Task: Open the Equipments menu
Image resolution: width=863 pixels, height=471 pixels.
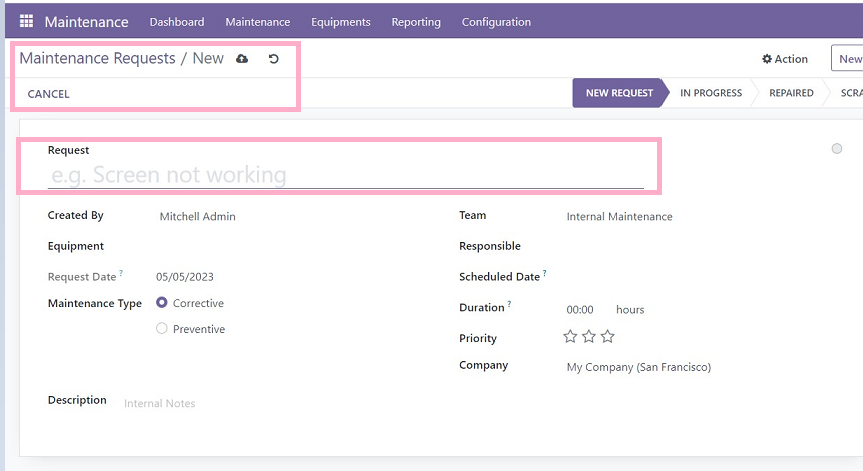Action: 341,22
